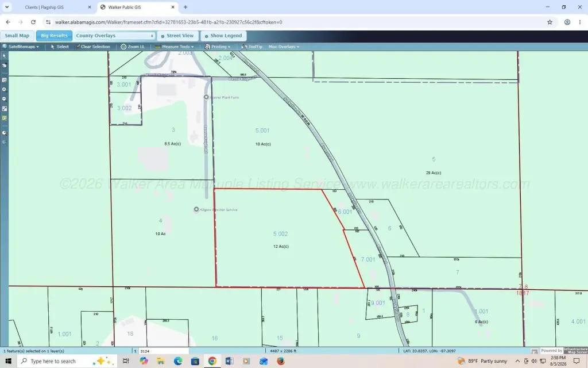The height and width of the screenshot is (368, 588).
Task: Open the Chrome three-dot menu
Action: click(580, 22)
